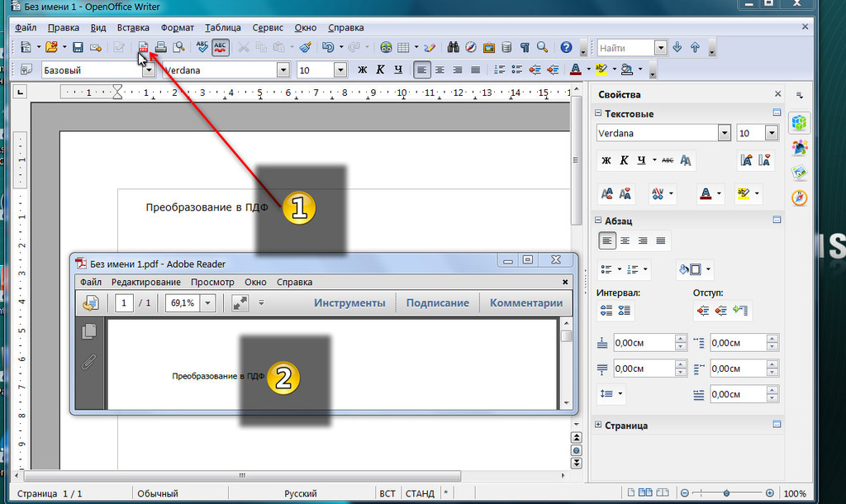Toggle Align Left in formatting toolbar

422,69
